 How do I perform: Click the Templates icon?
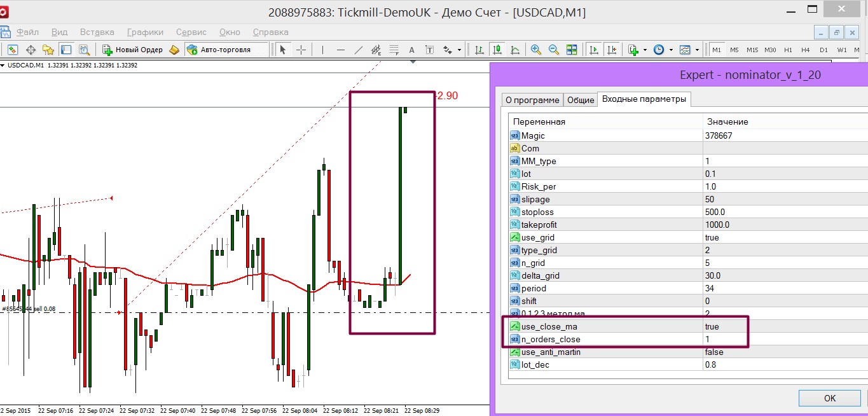point(685,50)
